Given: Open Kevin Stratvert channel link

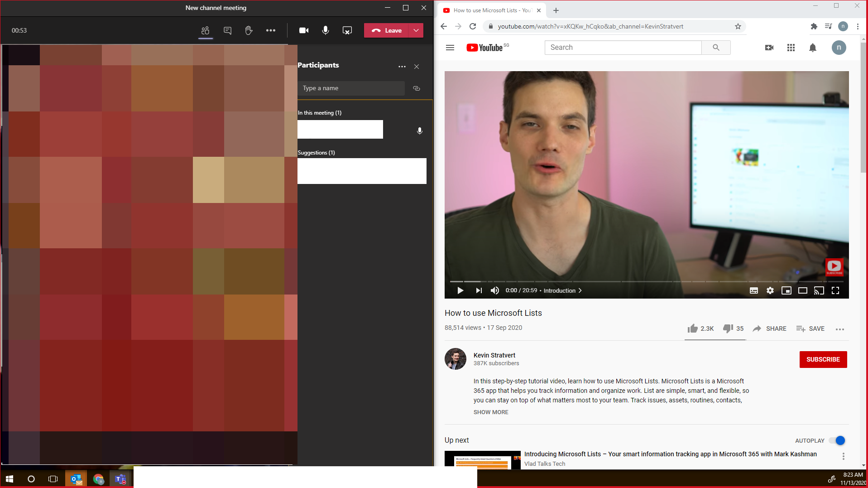Looking at the screenshot, I should tap(494, 355).
